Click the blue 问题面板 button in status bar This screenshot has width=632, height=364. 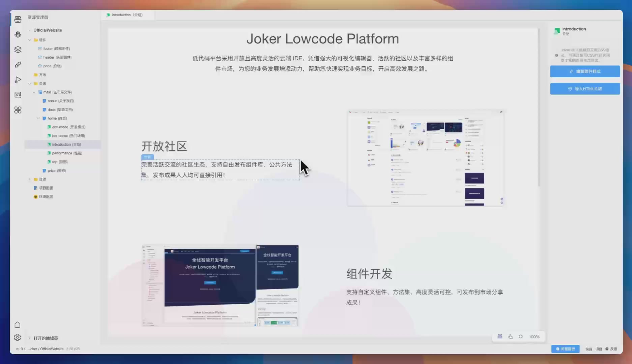point(565,349)
